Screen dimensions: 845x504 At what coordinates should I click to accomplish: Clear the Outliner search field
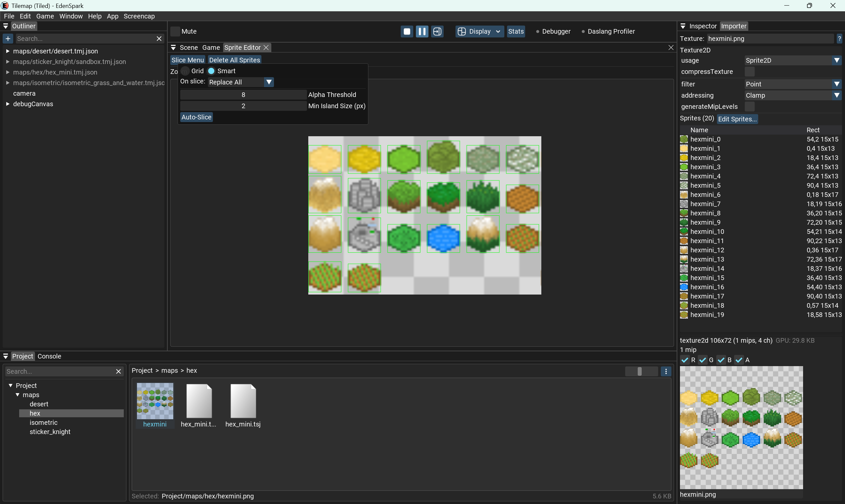(x=159, y=39)
